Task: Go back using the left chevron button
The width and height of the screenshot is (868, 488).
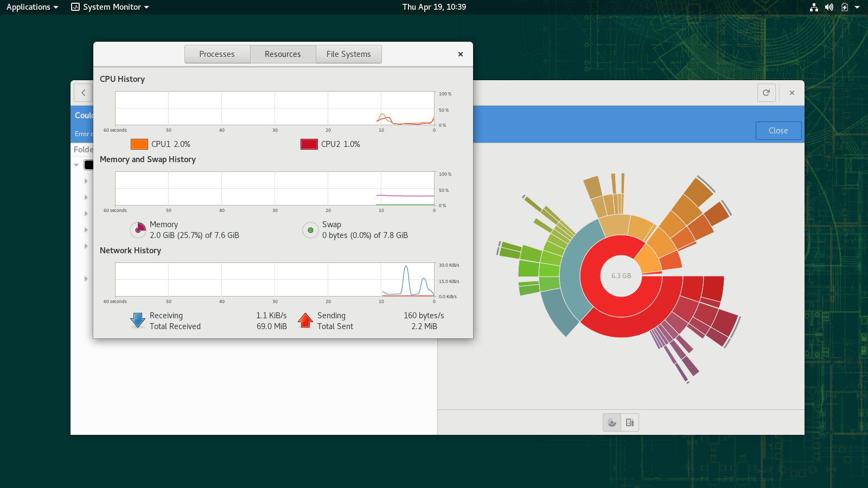Action: pos(83,93)
